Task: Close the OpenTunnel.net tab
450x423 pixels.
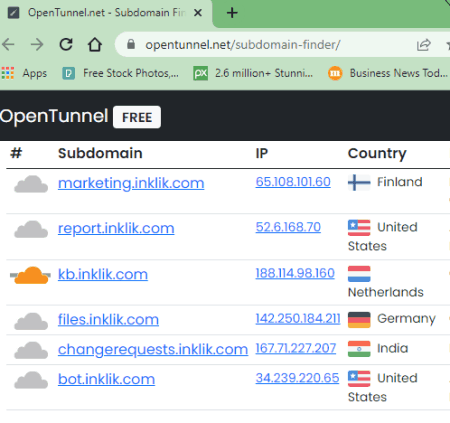Action: coord(198,13)
